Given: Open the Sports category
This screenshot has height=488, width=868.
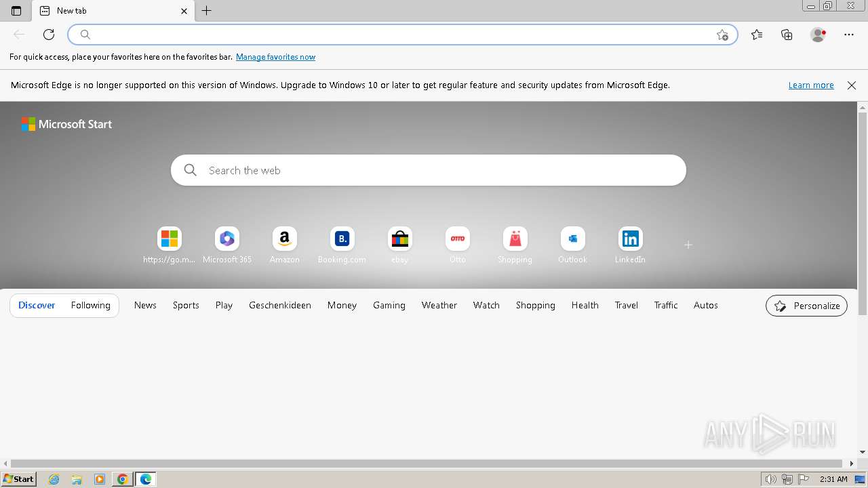Looking at the screenshot, I should click(186, 306).
